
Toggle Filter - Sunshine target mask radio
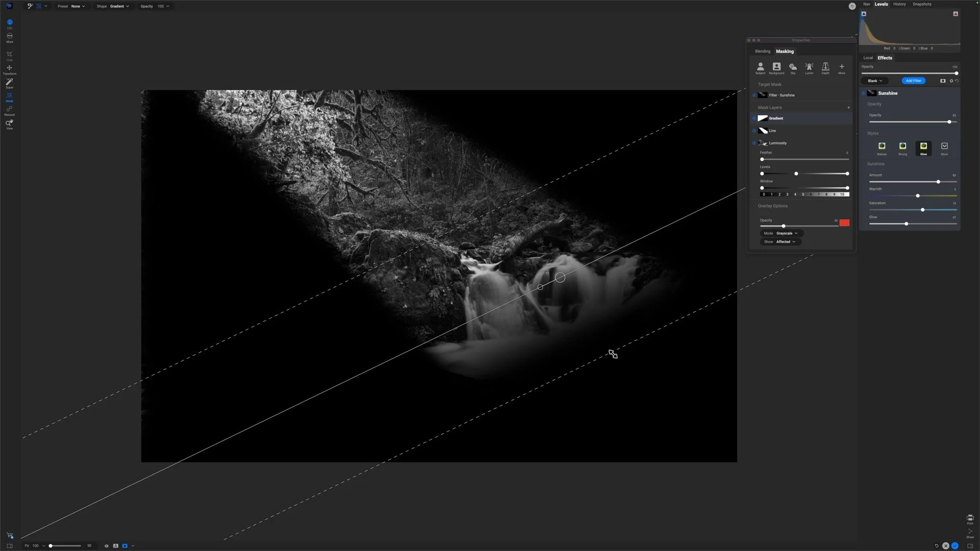pos(754,95)
